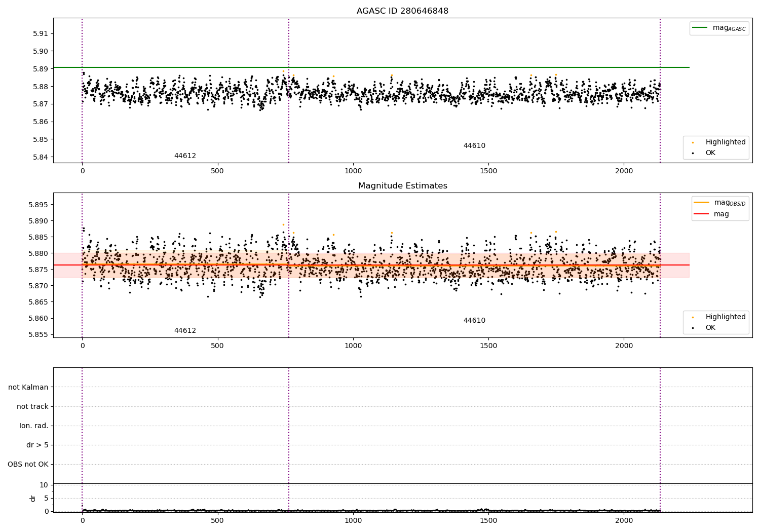This screenshot has width=760, height=532.
Task: Click the "44612" label in AGASC ID plot
Action: coord(185,156)
